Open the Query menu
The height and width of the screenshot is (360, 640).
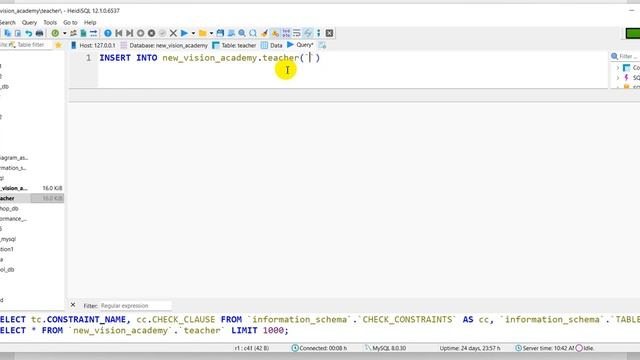coord(29,22)
